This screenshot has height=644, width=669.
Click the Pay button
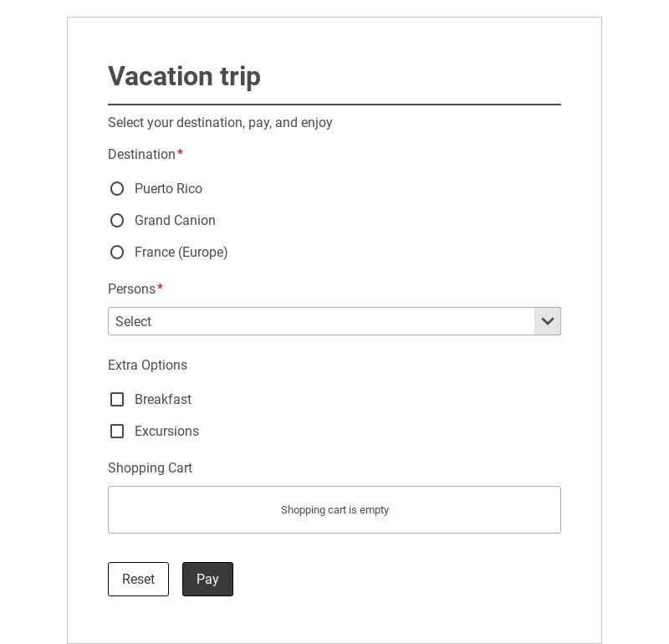pyautogui.click(x=207, y=579)
